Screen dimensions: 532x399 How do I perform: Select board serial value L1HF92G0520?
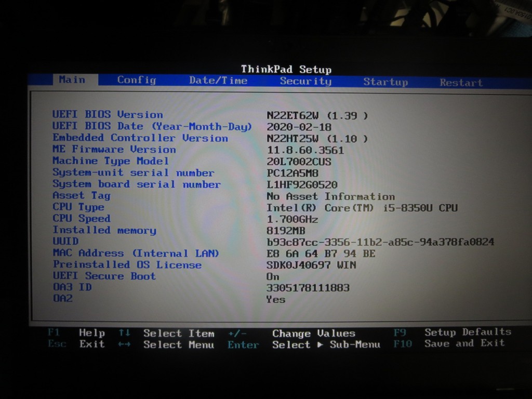click(x=302, y=185)
